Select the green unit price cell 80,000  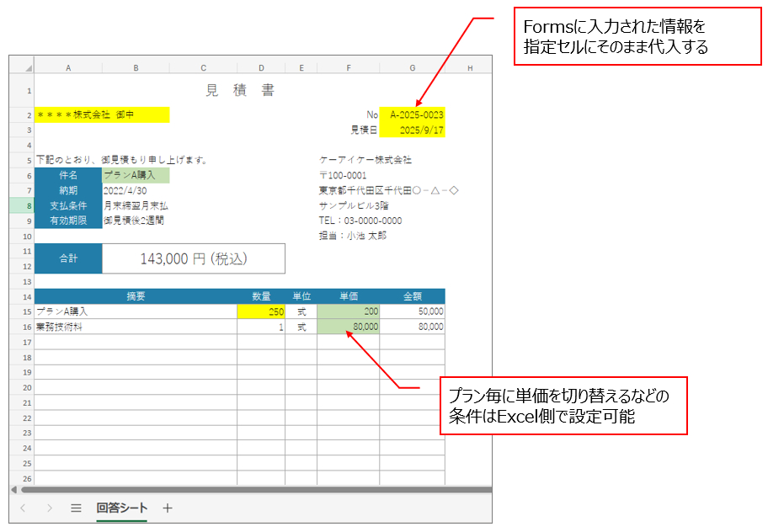pos(349,327)
